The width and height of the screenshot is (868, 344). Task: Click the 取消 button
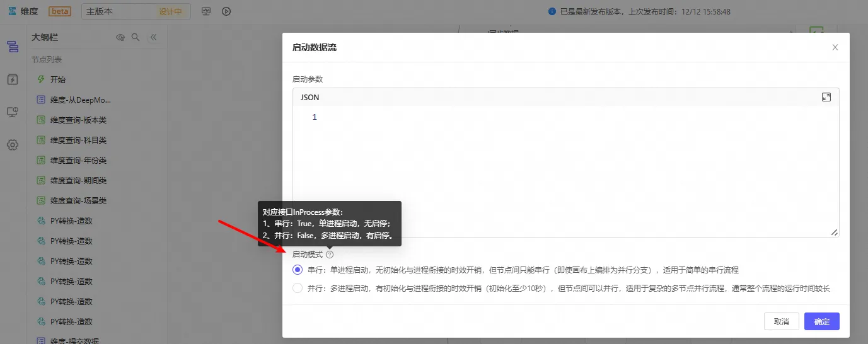[x=781, y=321]
